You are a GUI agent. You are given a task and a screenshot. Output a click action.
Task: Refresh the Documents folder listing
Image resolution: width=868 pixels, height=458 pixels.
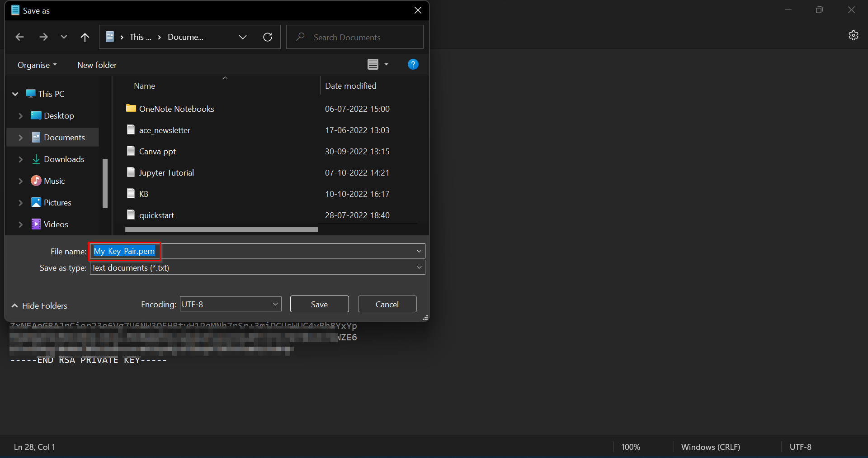pyautogui.click(x=268, y=37)
